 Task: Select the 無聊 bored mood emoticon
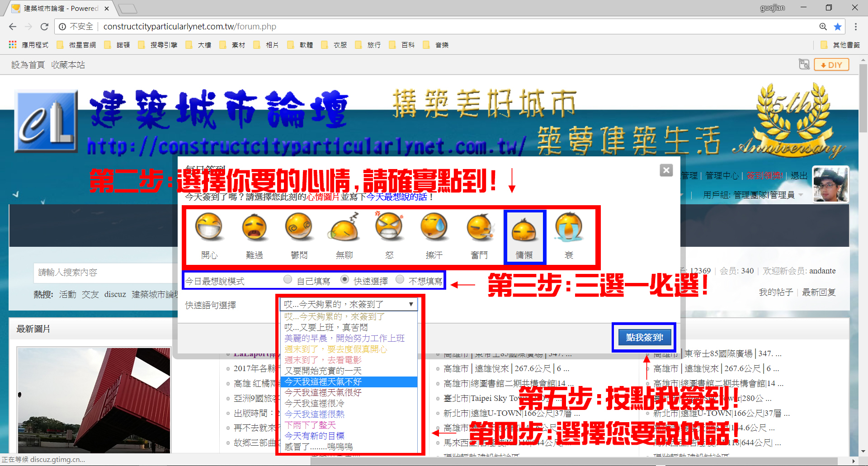click(x=344, y=227)
